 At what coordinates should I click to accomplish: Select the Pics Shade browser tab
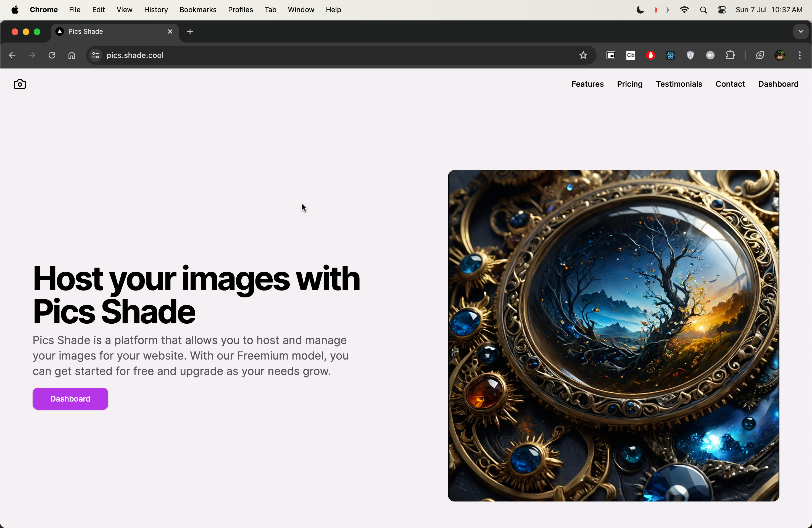pos(115,32)
